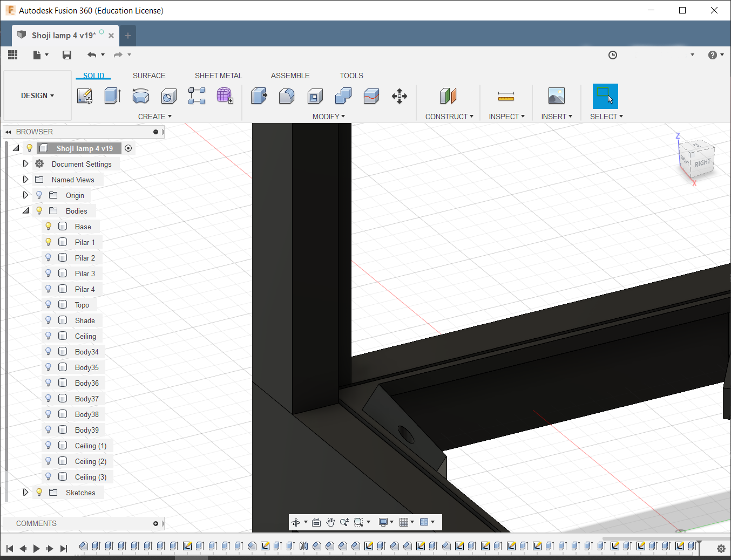This screenshot has width=731, height=560.
Task: Toggle visibility of Pilar 3 body
Action: 49,274
